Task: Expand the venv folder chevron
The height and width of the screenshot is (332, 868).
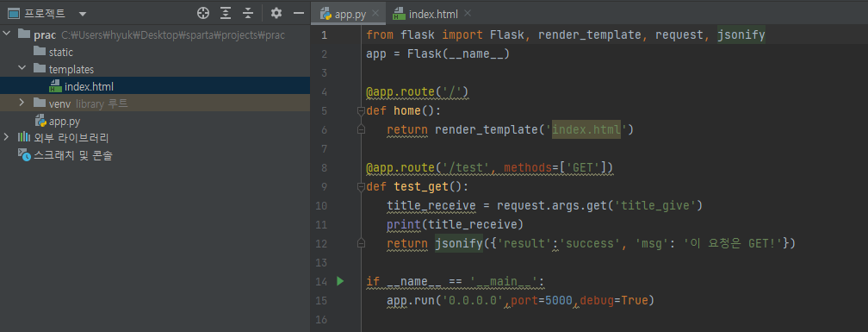Action: (22, 103)
